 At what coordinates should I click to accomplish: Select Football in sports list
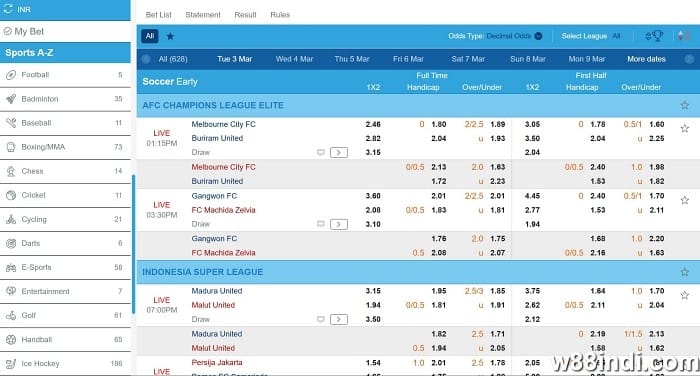[x=65, y=75]
